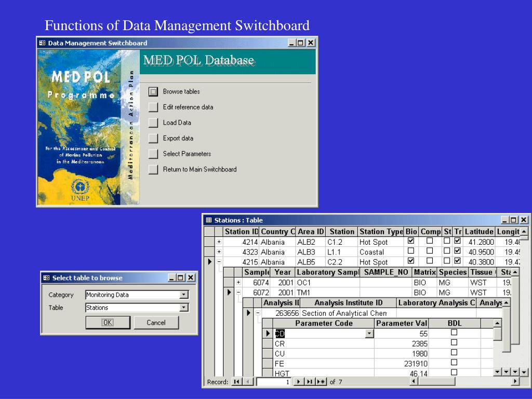Toggle BDL checkbox for parameter CU
The width and height of the screenshot is (532, 399).
[x=454, y=353]
